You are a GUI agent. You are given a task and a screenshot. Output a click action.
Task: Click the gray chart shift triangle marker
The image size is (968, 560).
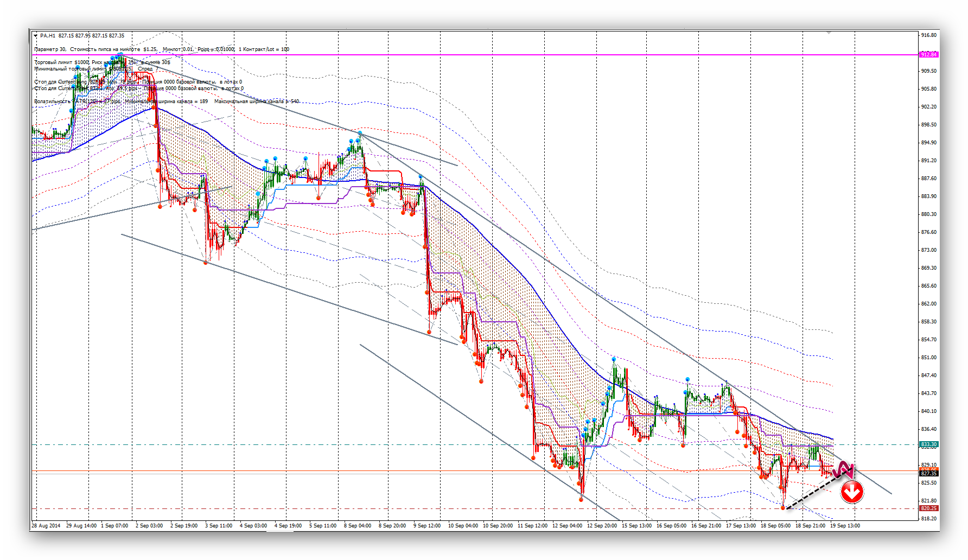click(829, 33)
